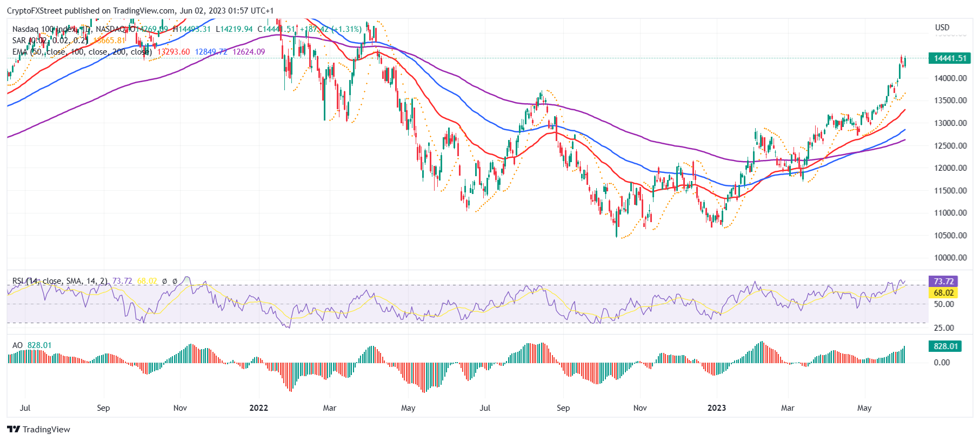Click the TradingView text link at bottom
The height and width of the screenshot is (441, 980).
(x=46, y=429)
